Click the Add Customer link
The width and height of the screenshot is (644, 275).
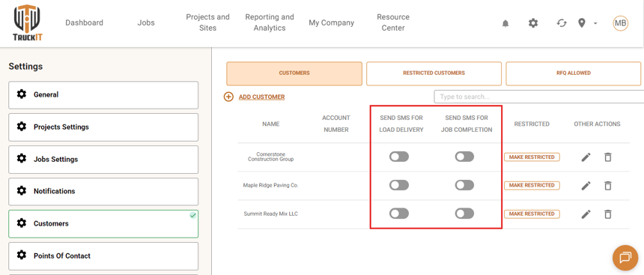261,97
